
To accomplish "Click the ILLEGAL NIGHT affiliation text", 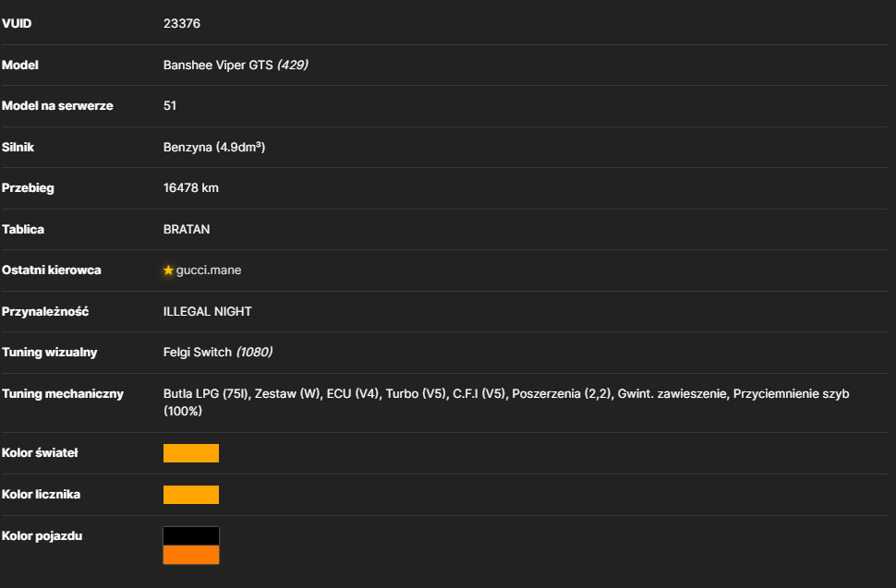I will pyautogui.click(x=208, y=312).
